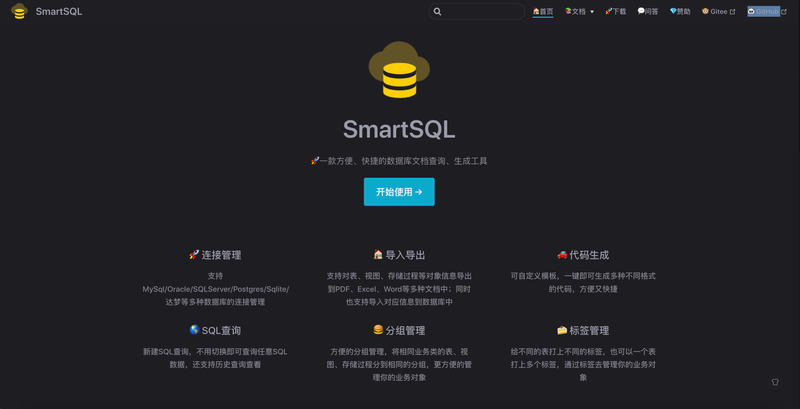Click the monkey emoji beside Gitee

(705, 11)
